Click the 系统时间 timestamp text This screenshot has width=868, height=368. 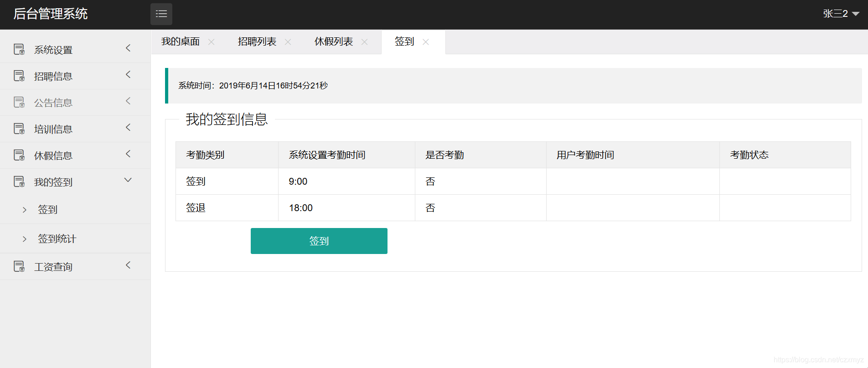tap(253, 86)
